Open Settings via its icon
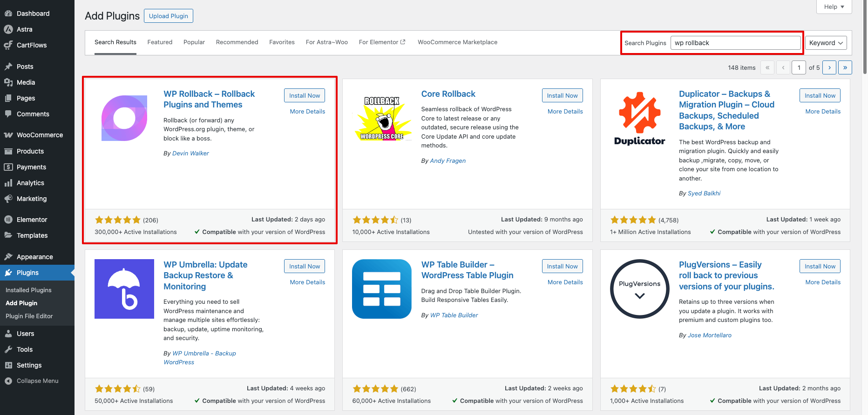Image resolution: width=868 pixels, height=415 pixels. coord(8,365)
